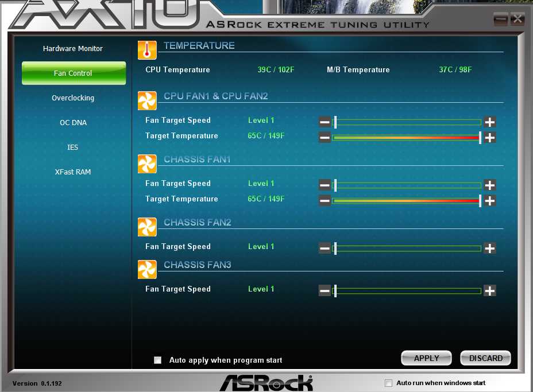Screen dimensions: 533x392
Task: Increase Chassis FAN1 target speed with plus
Action: click(490, 185)
